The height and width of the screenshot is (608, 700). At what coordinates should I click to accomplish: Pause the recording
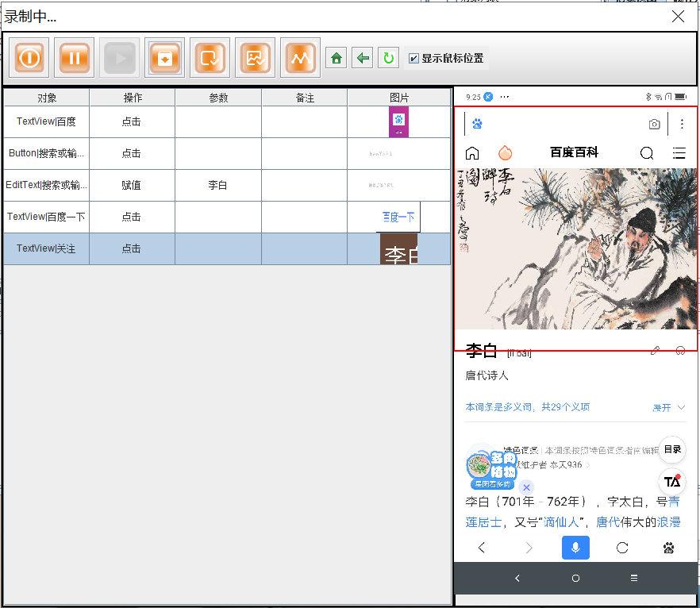click(x=74, y=58)
